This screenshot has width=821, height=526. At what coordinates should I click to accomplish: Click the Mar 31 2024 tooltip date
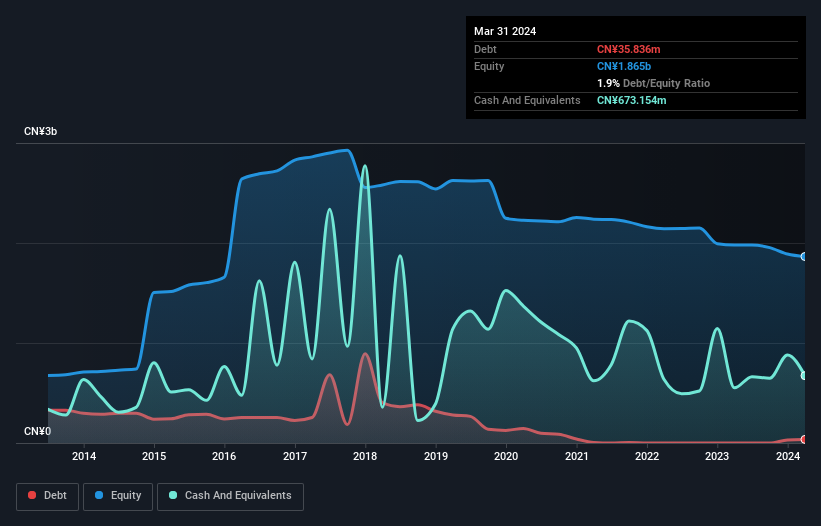pos(505,31)
